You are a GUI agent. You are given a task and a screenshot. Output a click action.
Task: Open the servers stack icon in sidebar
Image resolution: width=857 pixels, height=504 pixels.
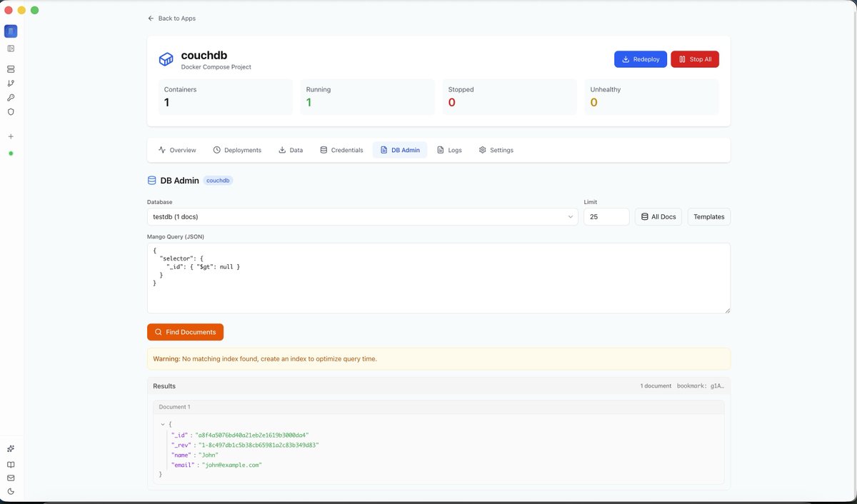[x=11, y=69]
